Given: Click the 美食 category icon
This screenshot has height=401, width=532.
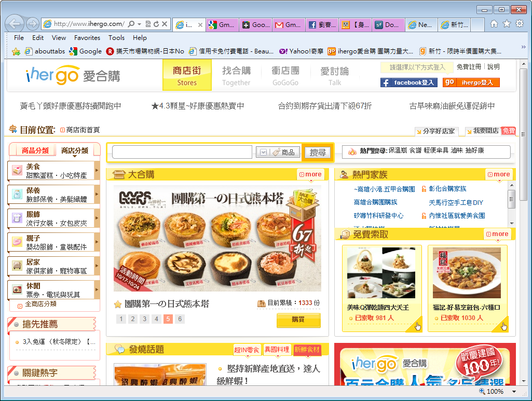Looking at the screenshot, I should [17, 170].
